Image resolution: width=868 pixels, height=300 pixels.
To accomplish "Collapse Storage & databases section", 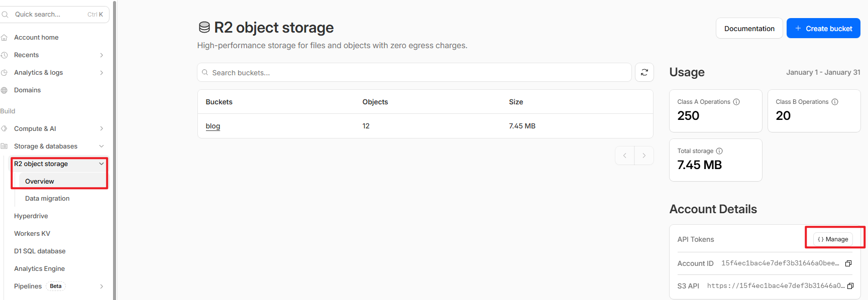I will click(101, 146).
